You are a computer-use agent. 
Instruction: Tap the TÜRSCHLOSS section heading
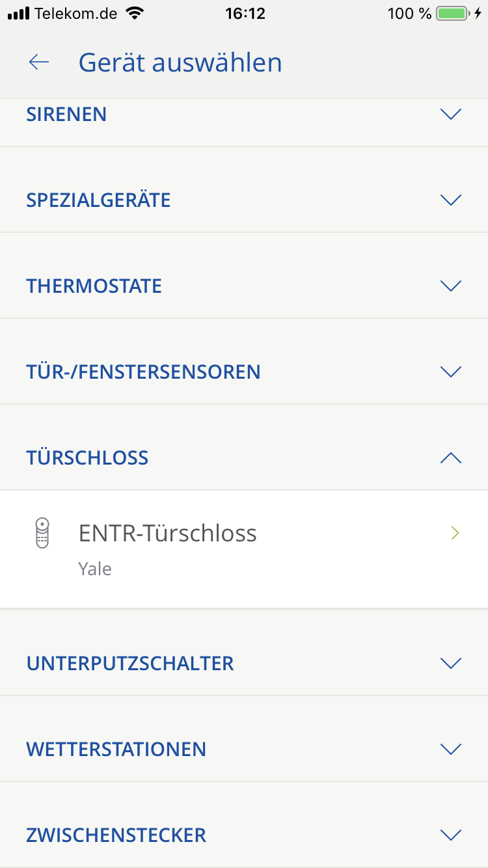coord(87,457)
